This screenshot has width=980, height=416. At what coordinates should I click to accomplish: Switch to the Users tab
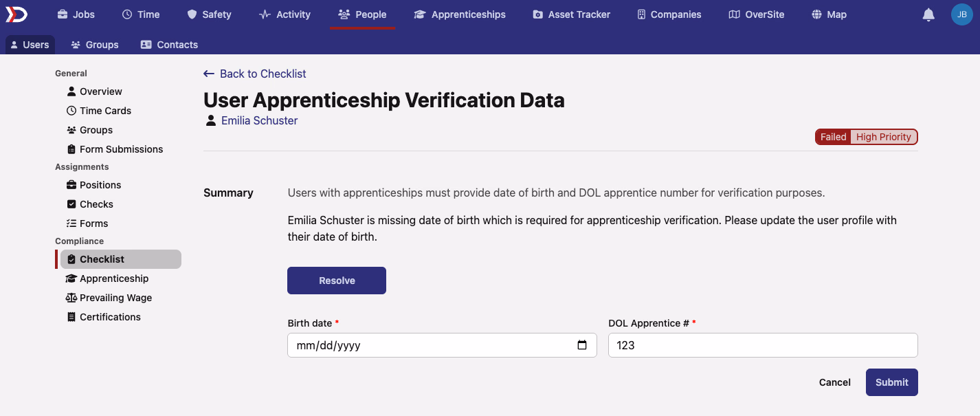point(30,45)
